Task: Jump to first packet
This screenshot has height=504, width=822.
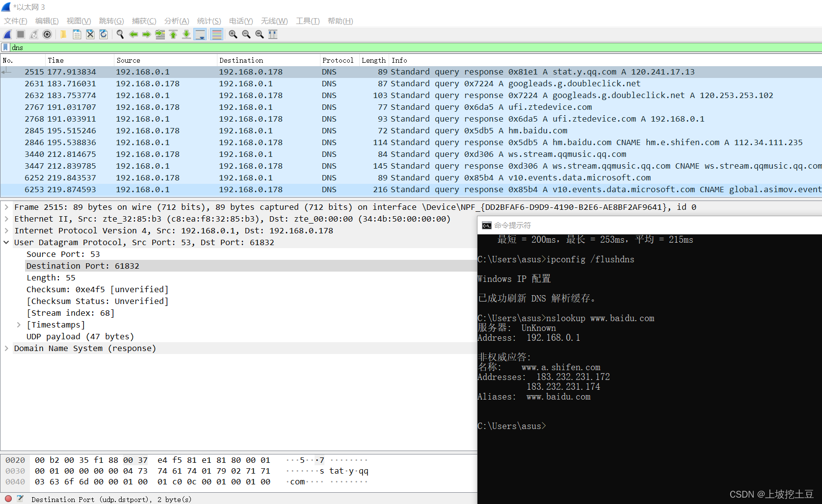Action: 173,34
